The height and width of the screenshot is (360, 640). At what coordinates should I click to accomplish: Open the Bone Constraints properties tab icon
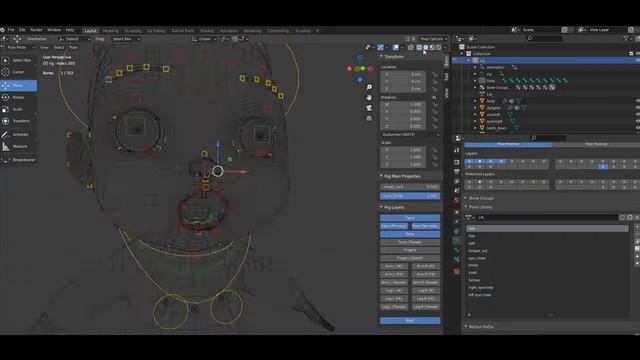pyautogui.click(x=456, y=260)
